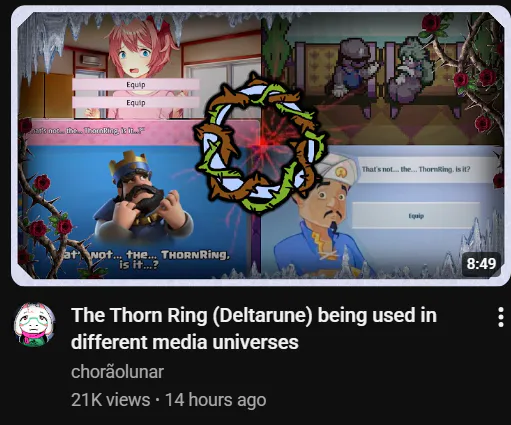Open the video titled The Thorn Ring (Deltarune)
Screen dimensions: 511x425
click(253, 328)
